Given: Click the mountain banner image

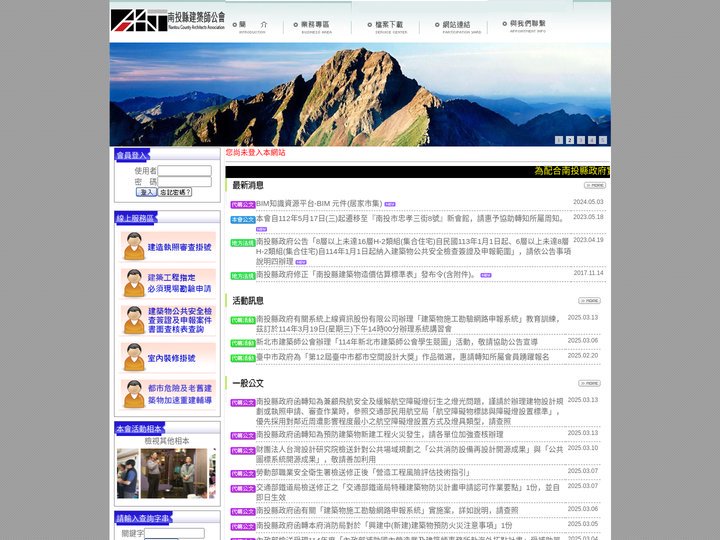Looking at the screenshot, I should click(360, 94).
